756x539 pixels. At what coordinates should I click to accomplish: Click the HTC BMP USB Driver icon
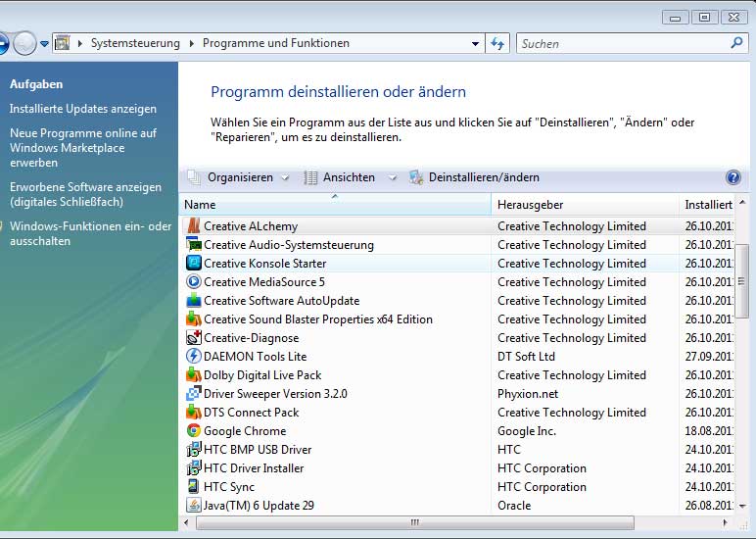193,449
